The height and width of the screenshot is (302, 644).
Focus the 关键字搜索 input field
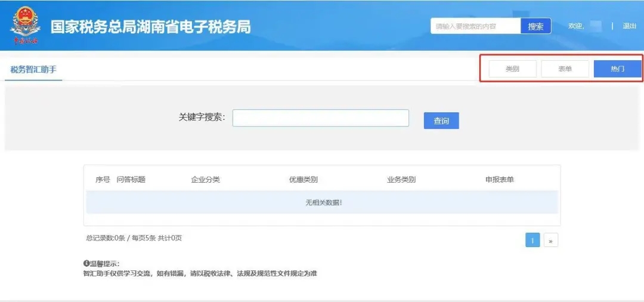(x=321, y=118)
